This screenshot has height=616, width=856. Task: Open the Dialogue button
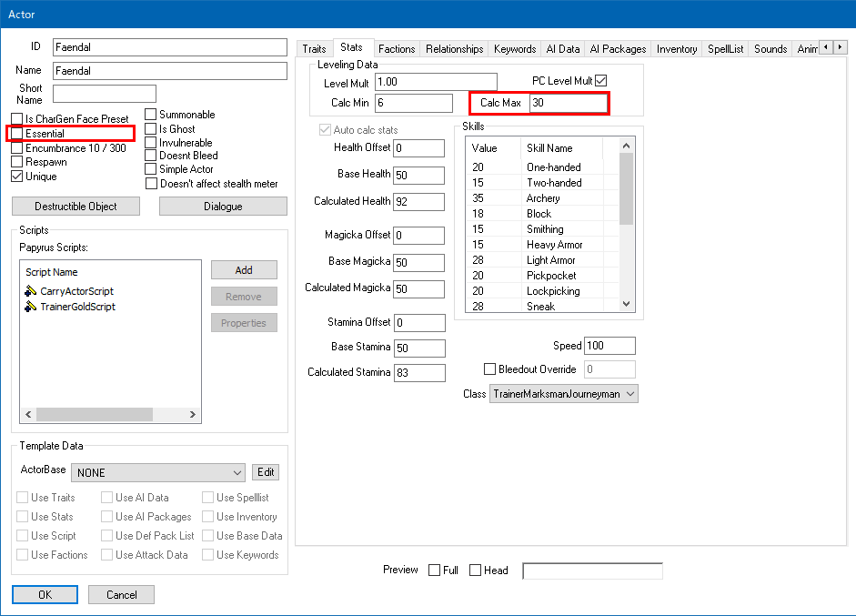point(223,207)
